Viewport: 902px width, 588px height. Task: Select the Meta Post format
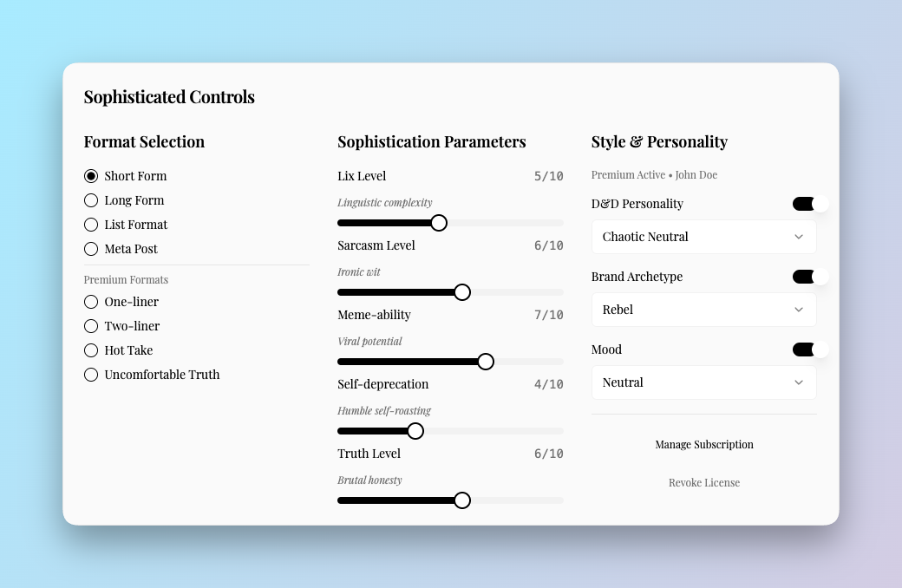tap(91, 249)
